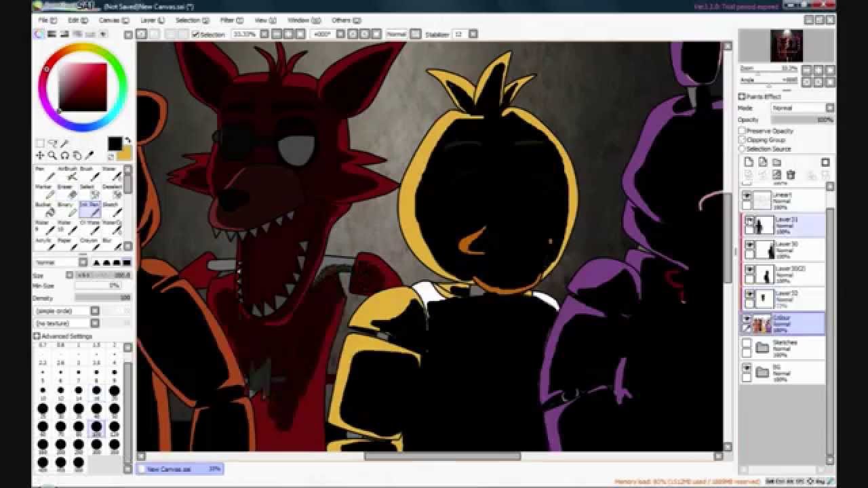Select the Lasso tool
The image size is (868, 488).
53,143
